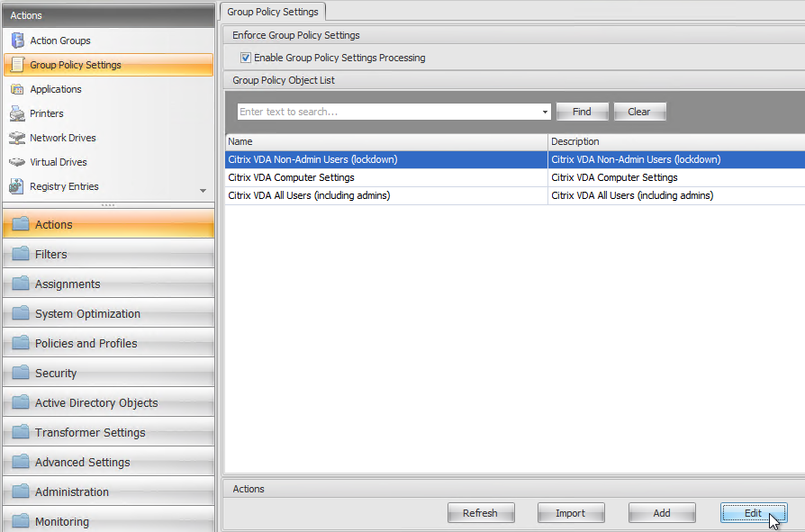The image size is (805, 532).
Task: Select Virtual Drives in the Actions list
Action: coord(108,162)
